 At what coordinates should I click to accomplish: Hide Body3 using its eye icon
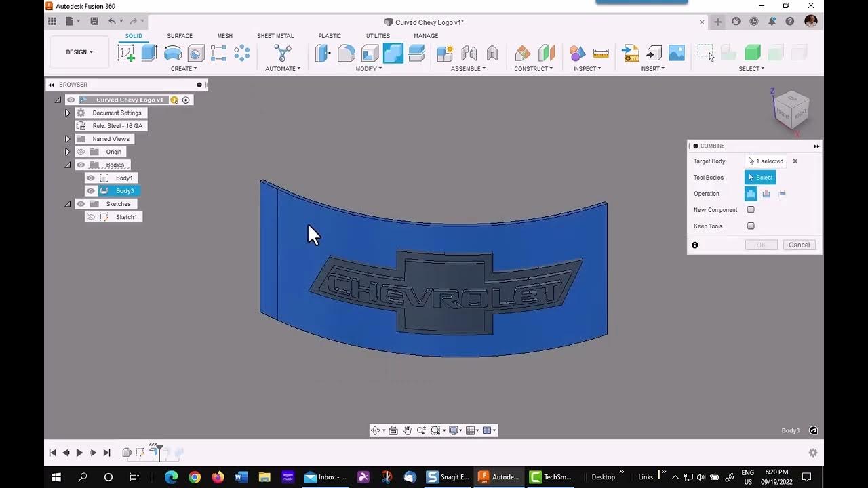pyautogui.click(x=91, y=190)
